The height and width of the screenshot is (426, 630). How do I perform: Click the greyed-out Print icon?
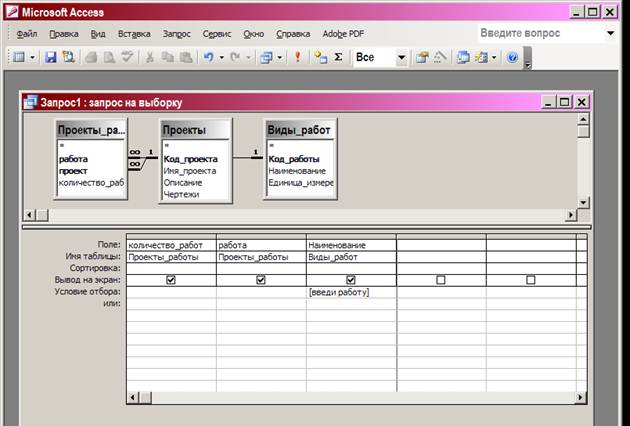coord(91,57)
